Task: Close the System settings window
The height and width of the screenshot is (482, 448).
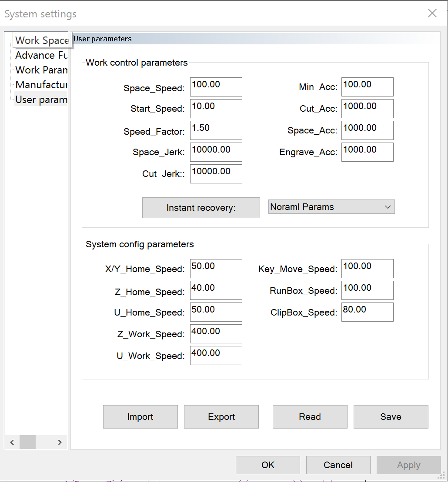Action: pyautogui.click(x=432, y=13)
